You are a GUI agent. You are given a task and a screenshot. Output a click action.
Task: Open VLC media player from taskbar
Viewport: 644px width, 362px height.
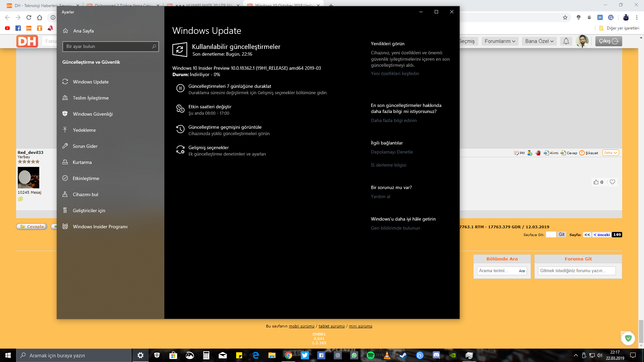coord(387,355)
